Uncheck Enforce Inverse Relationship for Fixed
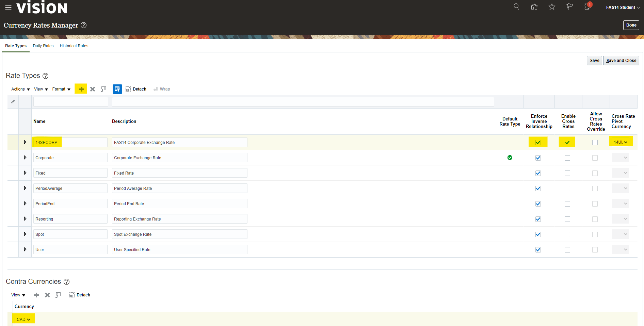This screenshot has width=644, height=326. (538, 173)
